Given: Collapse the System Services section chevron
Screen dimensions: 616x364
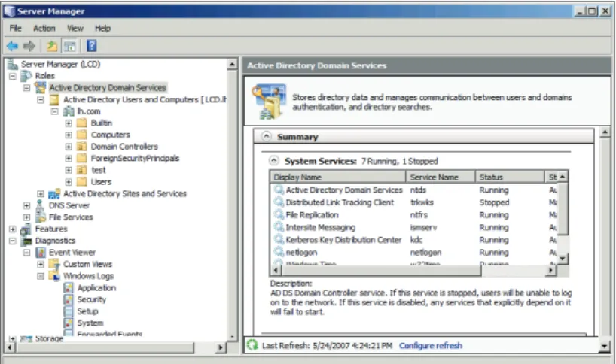Looking at the screenshot, I should pos(274,161).
